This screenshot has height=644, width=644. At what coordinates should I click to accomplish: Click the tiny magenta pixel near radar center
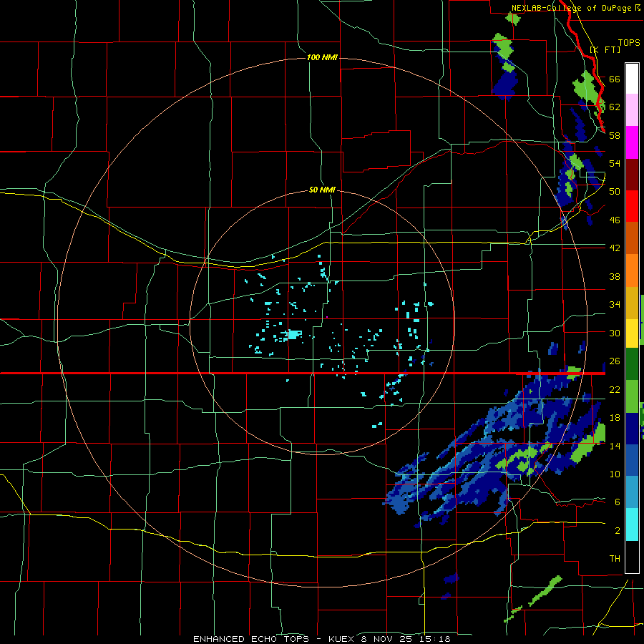326,317
